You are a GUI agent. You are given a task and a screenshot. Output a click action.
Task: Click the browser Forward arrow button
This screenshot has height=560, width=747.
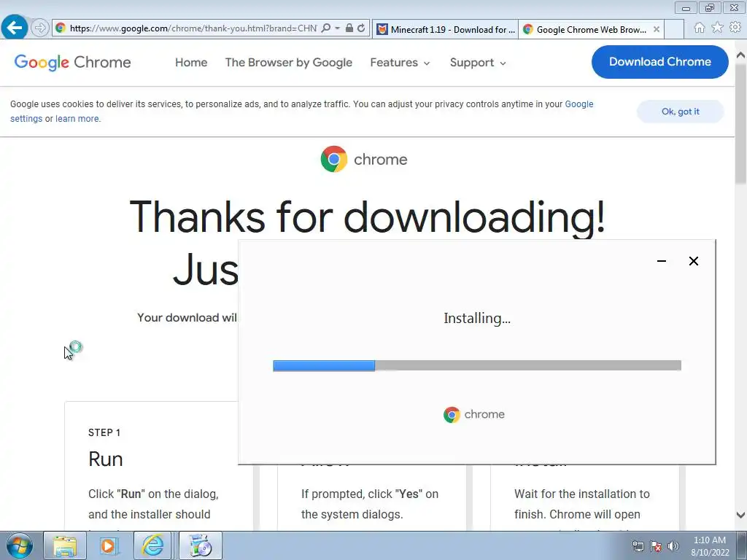coord(40,28)
